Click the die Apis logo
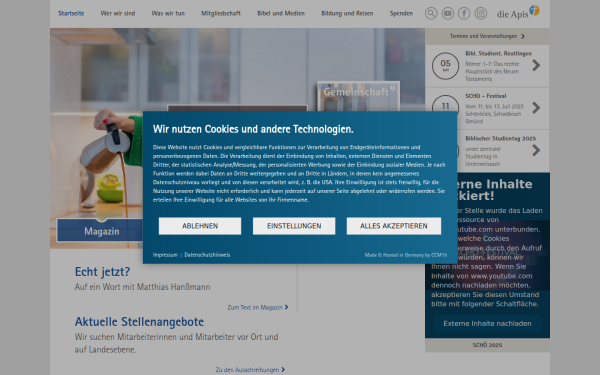Image resolution: width=600 pixels, height=375 pixels. 518,12
